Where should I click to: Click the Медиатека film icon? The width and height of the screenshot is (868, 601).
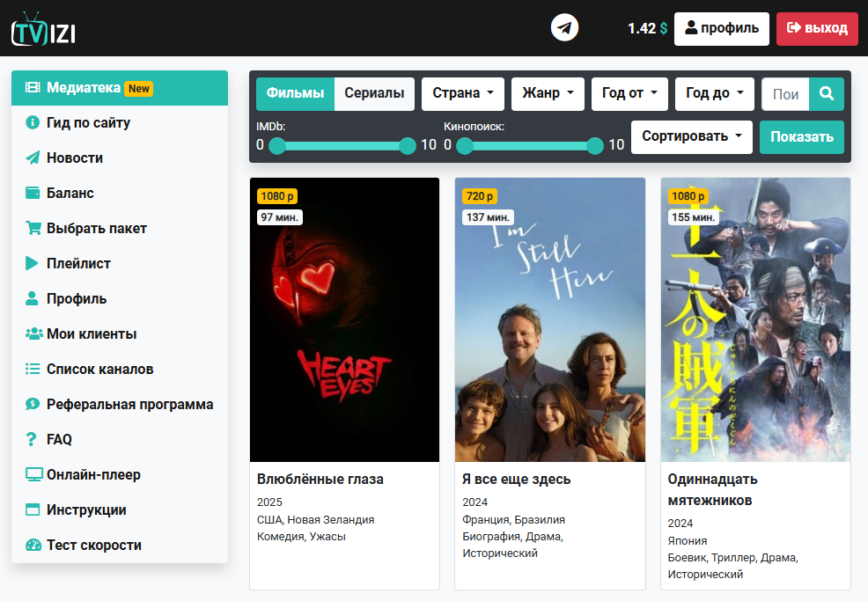pyautogui.click(x=33, y=87)
